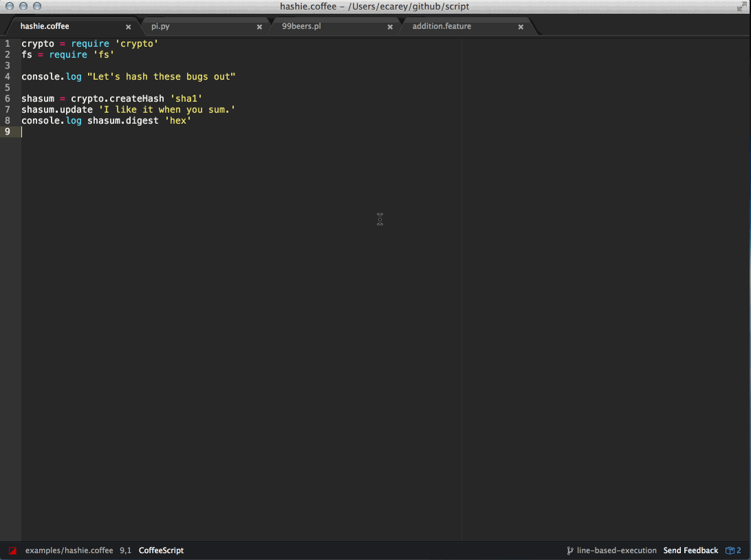Image resolution: width=751 pixels, height=560 pixels.
Task: Close the hashie.coffee tab
Action: pos(128,26)
